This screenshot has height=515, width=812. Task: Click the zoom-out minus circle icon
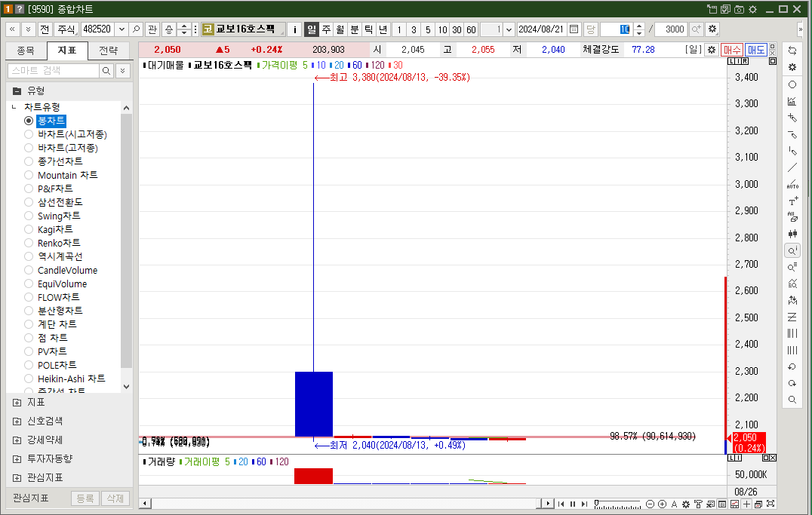coord(650,504)
